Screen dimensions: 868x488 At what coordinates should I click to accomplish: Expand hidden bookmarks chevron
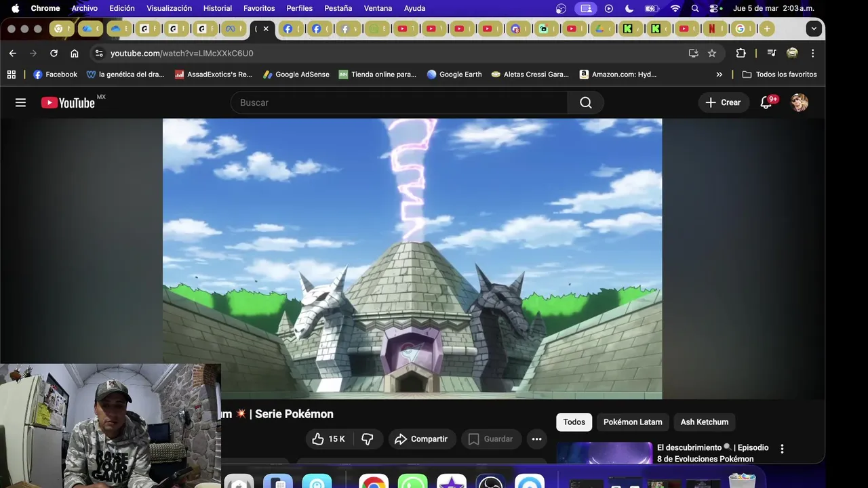tap(719, 75)
